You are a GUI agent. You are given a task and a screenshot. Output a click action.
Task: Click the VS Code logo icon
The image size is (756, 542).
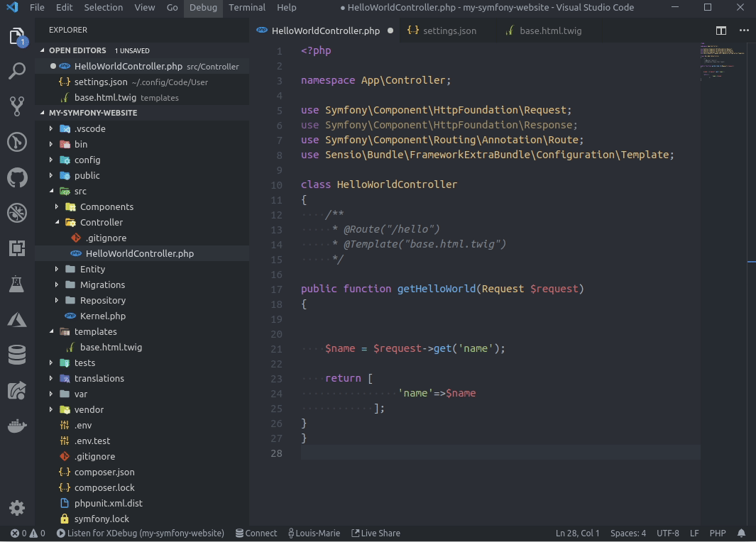[x=13, y=7]
